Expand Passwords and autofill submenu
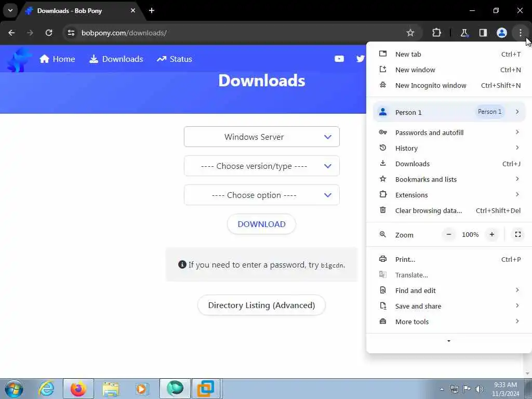The width and height of the screenshot is (532, 399). 449,132
